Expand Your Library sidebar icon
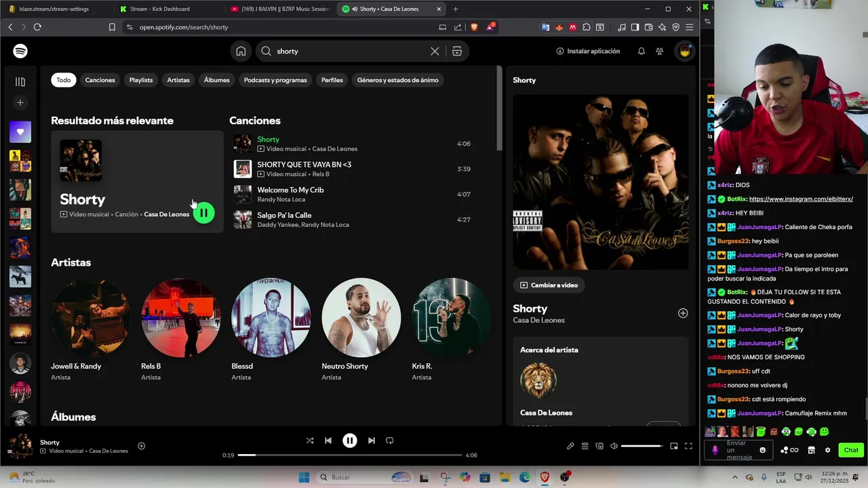Screen dimensions: 868x488 [x=20, y=81]
